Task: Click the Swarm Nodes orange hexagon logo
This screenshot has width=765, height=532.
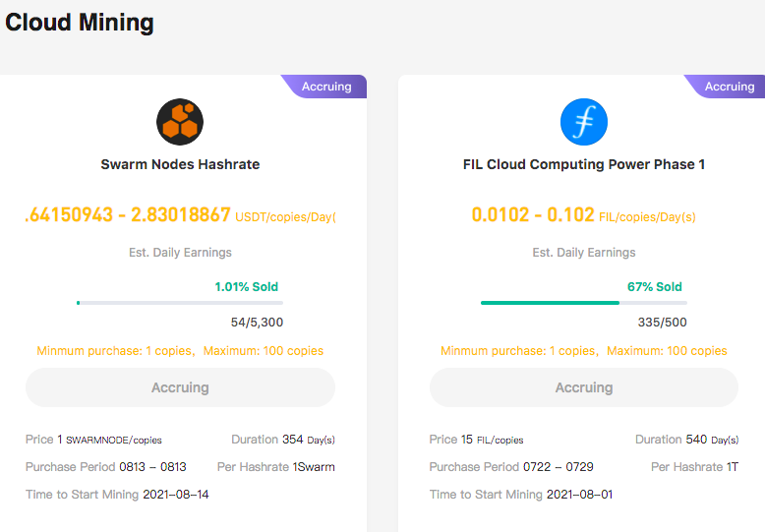Action: [180, 122]
